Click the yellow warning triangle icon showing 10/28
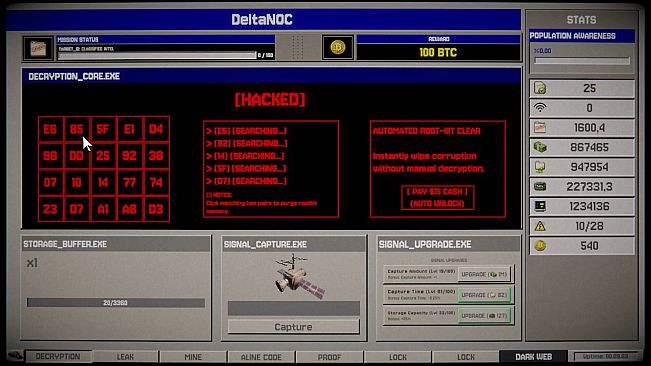This screenshot has height=366, width=651. (540, 226)
